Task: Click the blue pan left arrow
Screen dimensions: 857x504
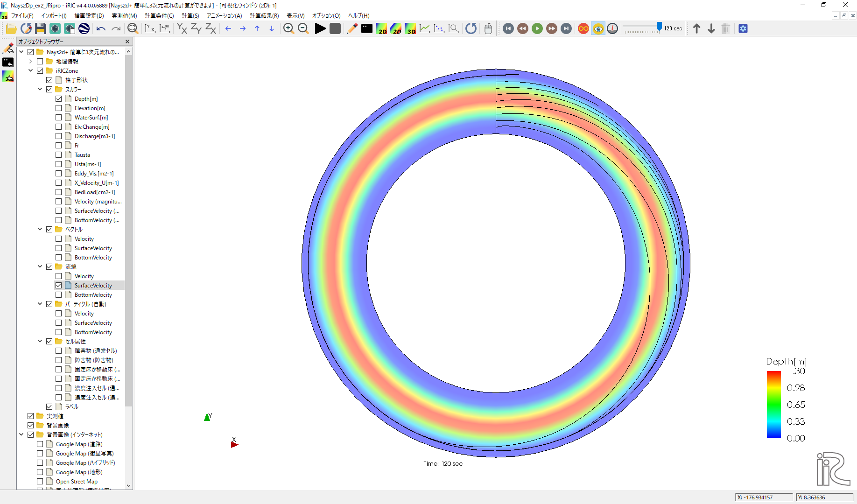Action: click(x=228, y=29)
